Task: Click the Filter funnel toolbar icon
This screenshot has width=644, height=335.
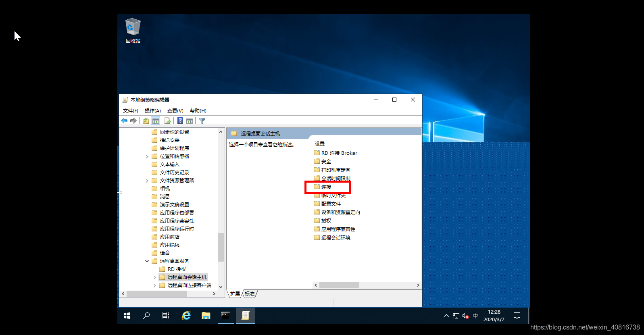Action: (202, 121)
